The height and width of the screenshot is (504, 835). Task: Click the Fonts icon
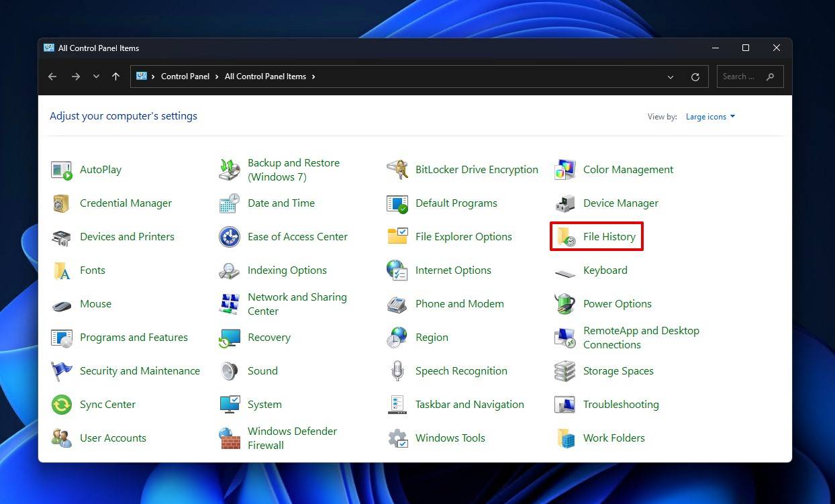pyautogui.click(x=62, y=270)
